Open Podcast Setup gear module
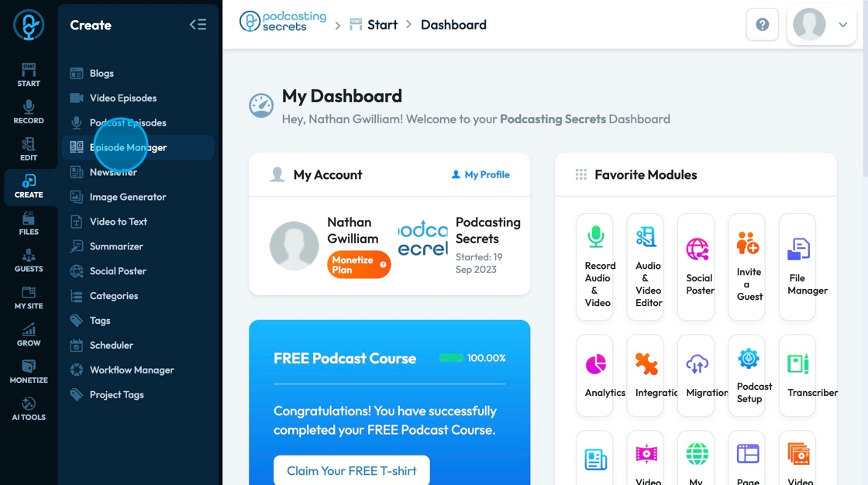This screenshot has width=868, height=485. point(747,376)
